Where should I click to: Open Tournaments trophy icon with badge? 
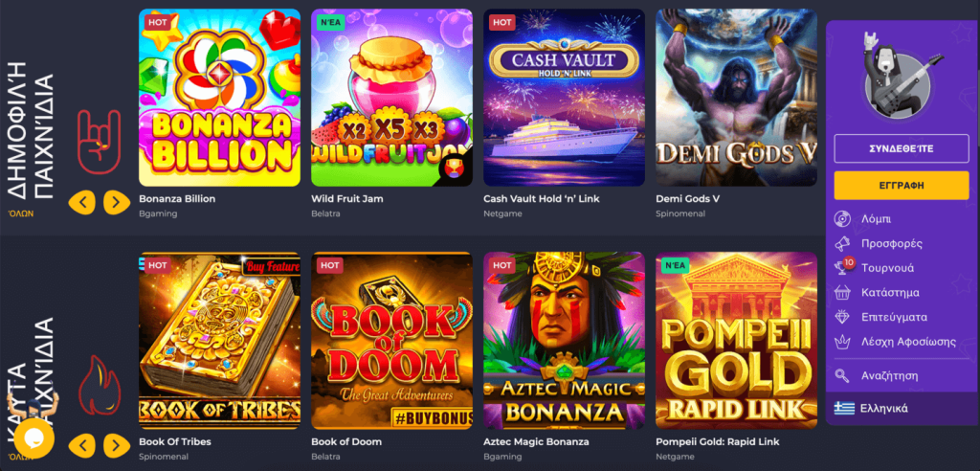click(844, 267)
